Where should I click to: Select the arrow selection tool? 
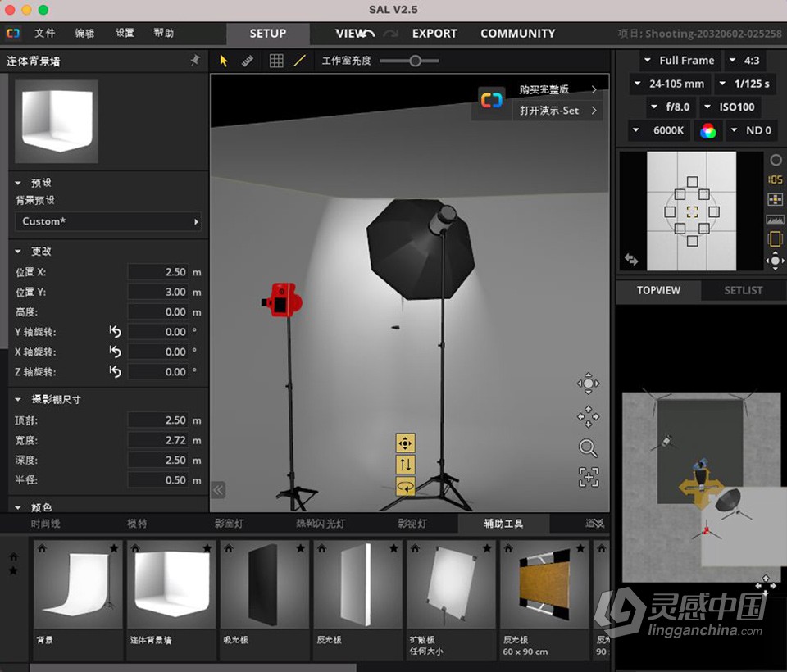click(224, 60)
